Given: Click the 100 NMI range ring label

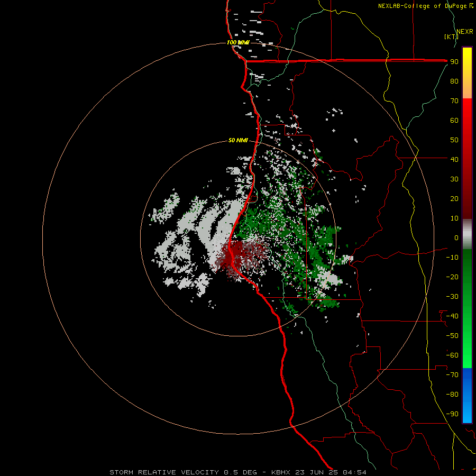Looking at the screenshot, I should point(238,42).
